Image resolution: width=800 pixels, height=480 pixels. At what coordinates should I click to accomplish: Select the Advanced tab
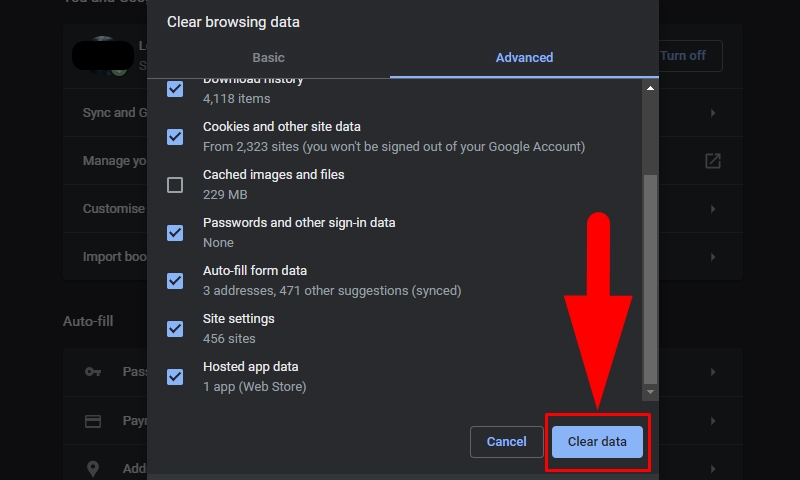(524, 58)
